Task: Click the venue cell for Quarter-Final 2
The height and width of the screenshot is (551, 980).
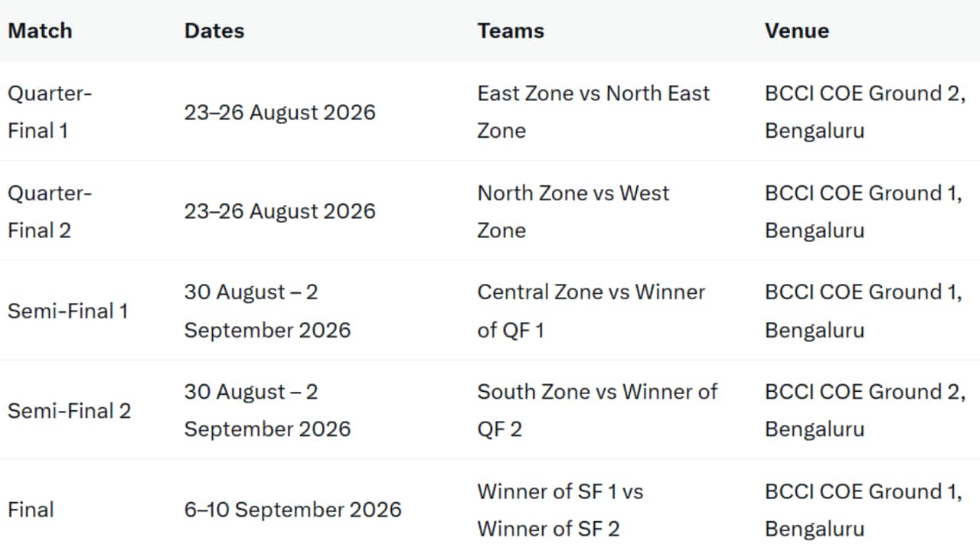Action: tap(864, 211)
